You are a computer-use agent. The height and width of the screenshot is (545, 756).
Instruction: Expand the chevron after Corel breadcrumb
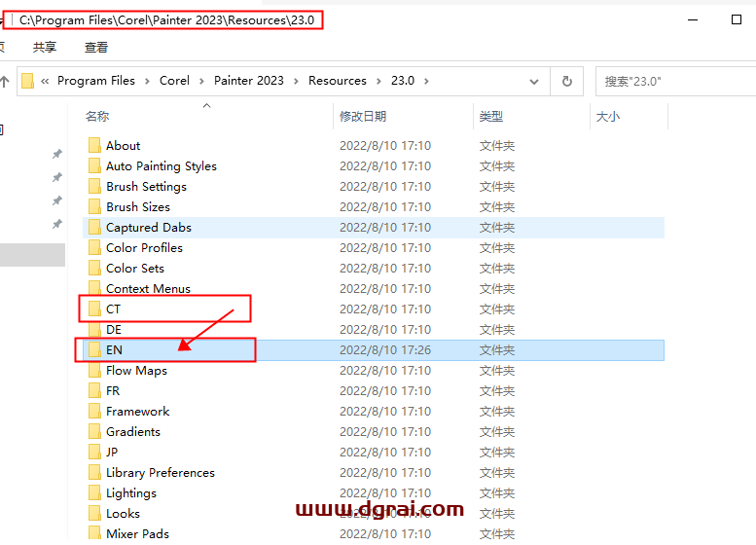pos(201,81)
